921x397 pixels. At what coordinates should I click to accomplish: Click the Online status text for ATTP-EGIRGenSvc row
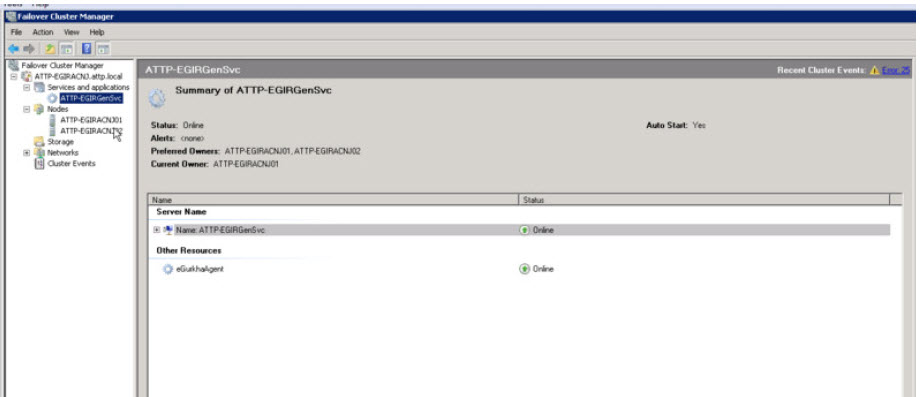pyautogui.click(x=543, y=230)
